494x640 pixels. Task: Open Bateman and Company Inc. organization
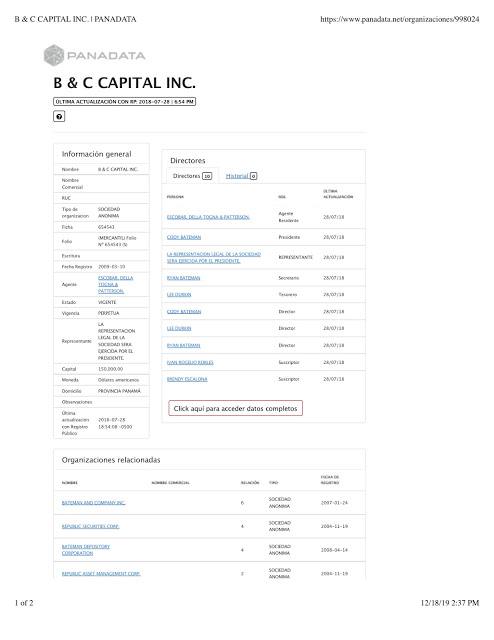pyautogui.click(x=93, y=503)
